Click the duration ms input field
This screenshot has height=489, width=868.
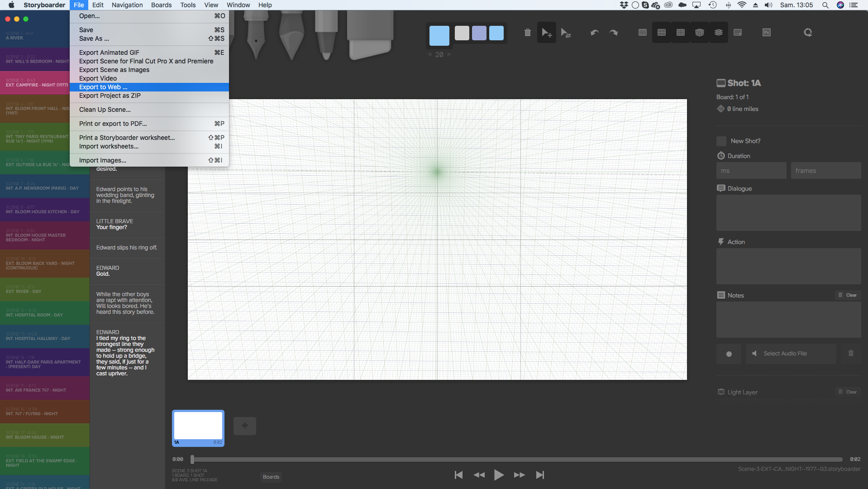click(751, 171)
